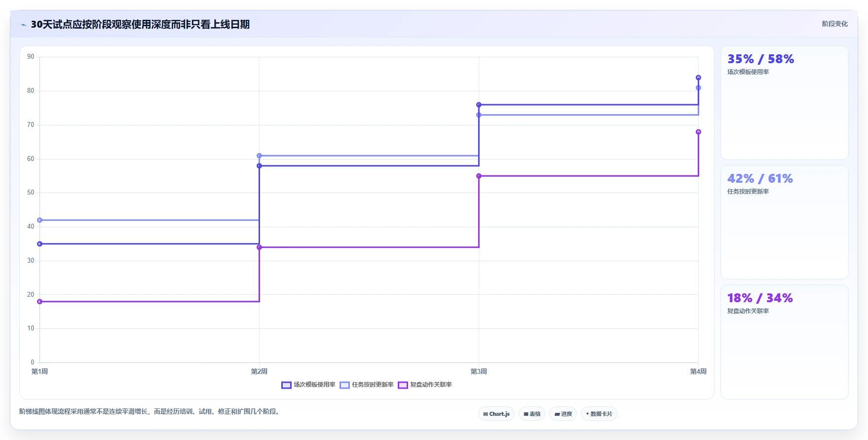Click 复盘动作关联率 data point at 第3周 (55)
This screenshot has width=868, height=440.
click(479, 176)
